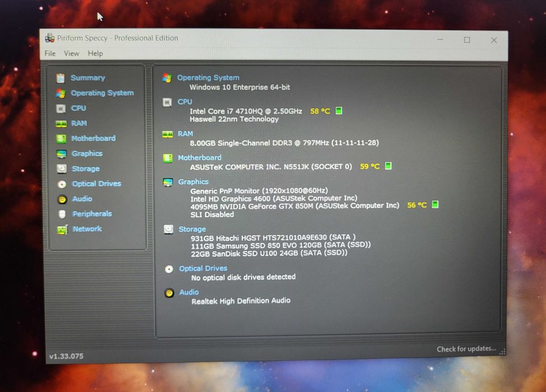Click the Realtek High Definition Audio text

point(240,301)
